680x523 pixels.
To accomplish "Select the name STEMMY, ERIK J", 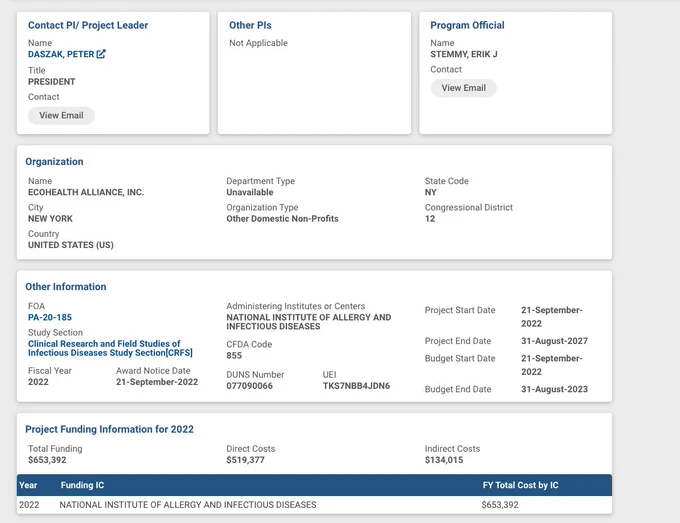I will coord(464,54).
